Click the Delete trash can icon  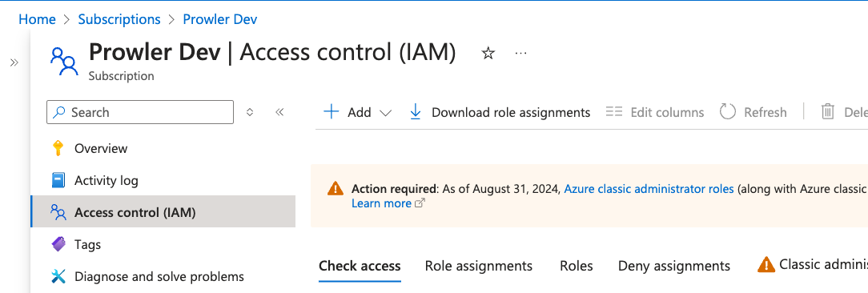coord(828,112)
